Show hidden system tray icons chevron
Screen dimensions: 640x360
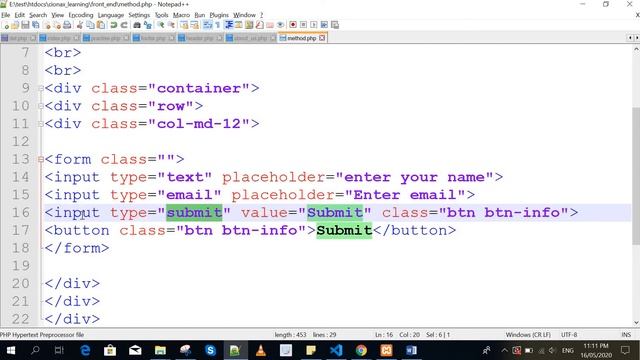click(x=504, y=350)
